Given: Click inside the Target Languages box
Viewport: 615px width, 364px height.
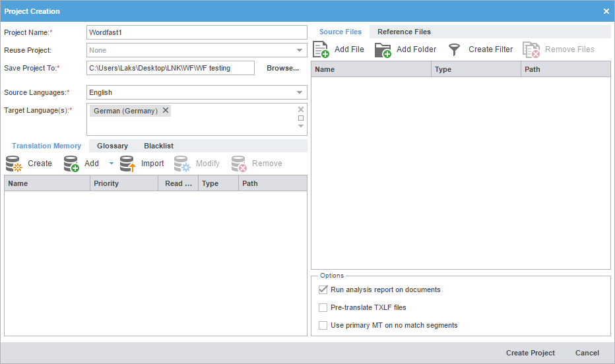Looking at the screenshot, I should [197, 119].
